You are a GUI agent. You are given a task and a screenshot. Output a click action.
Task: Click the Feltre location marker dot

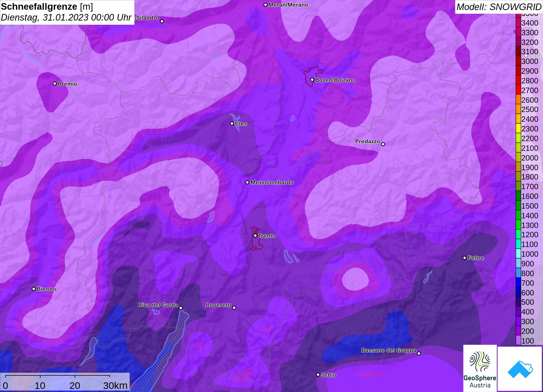465,258
